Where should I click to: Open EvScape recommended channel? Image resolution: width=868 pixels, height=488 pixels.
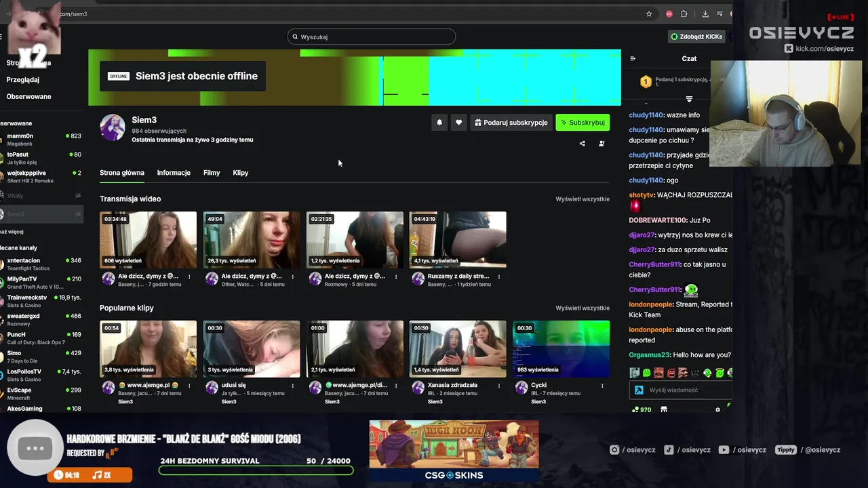pos(42,393)
